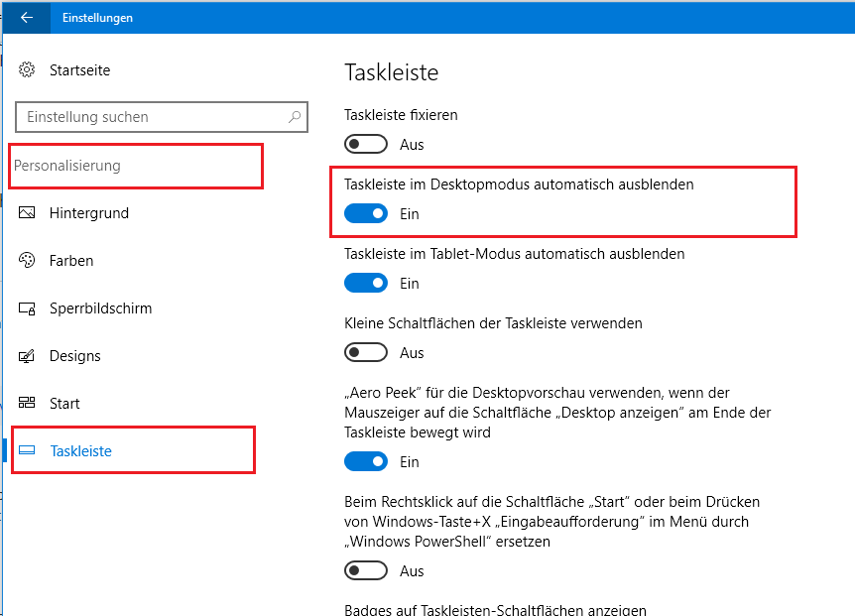Viewport: 855px width, 616px height.
Task: Click the Farben palette icon
Action: point(27,260)
